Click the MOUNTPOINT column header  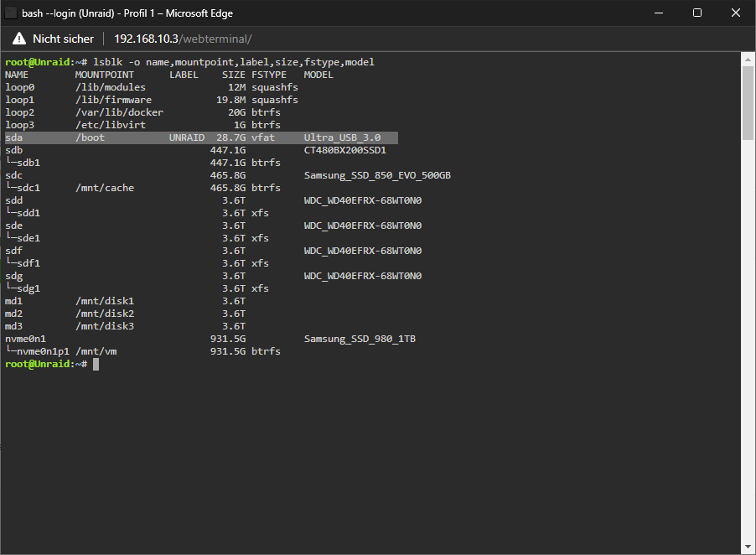[x=105, y=75]
